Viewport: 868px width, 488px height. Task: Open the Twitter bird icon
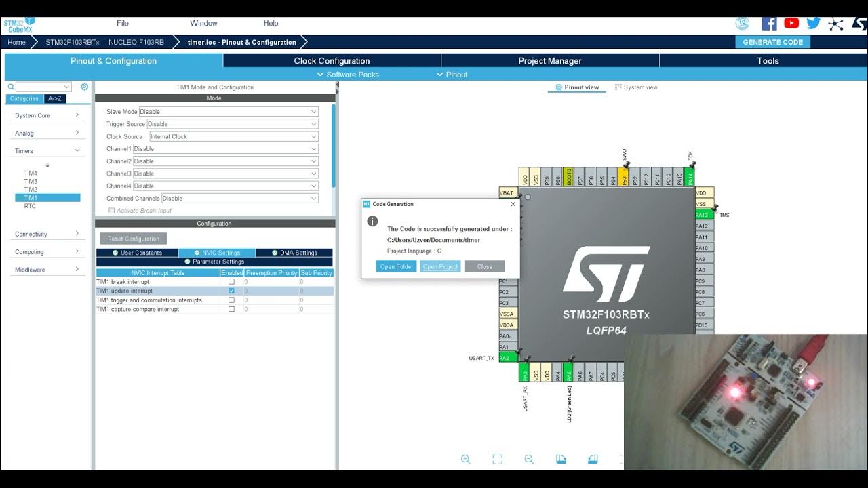pos(814,23)
